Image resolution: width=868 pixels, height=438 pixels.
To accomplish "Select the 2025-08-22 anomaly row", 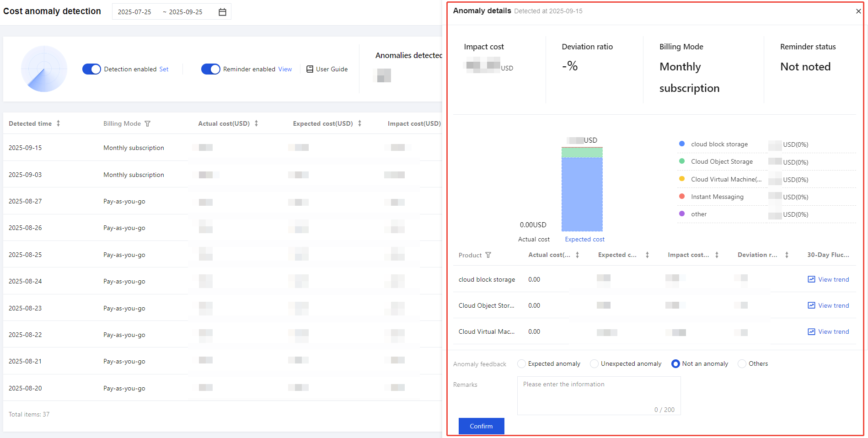I will (x=223, y=335).
